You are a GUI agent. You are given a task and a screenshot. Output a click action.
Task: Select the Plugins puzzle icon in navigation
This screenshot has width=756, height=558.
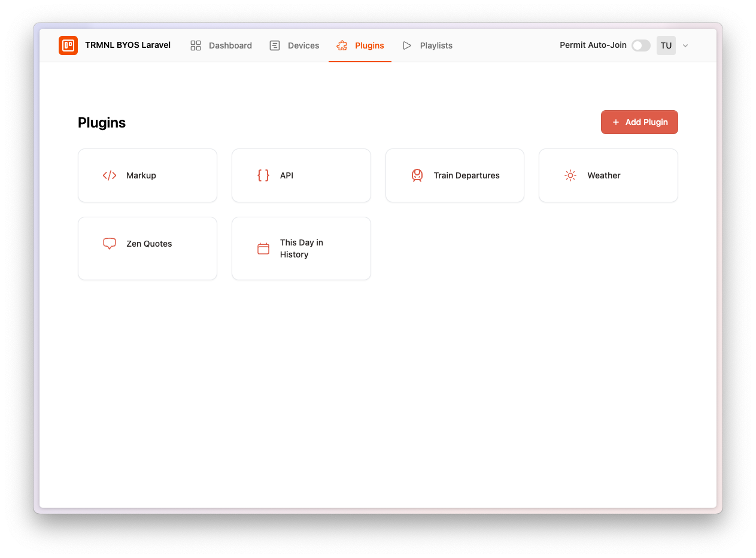(x=342, y=45)
